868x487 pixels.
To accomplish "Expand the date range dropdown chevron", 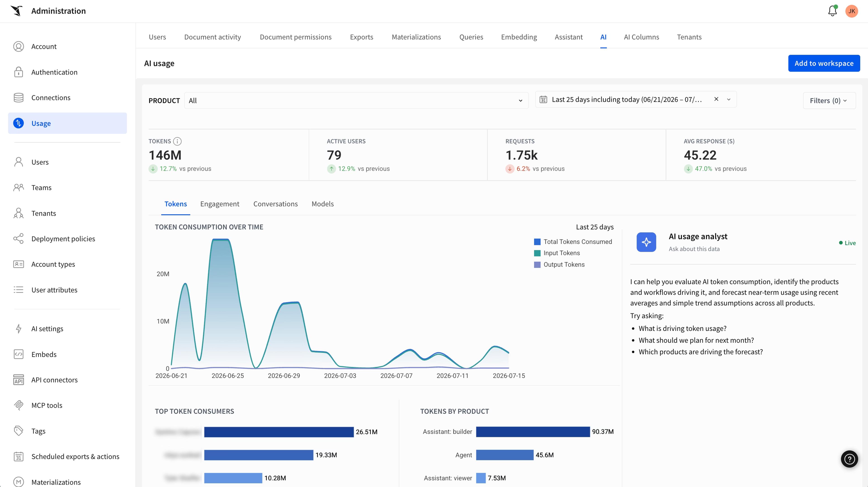I will click(x=729, y=100).
